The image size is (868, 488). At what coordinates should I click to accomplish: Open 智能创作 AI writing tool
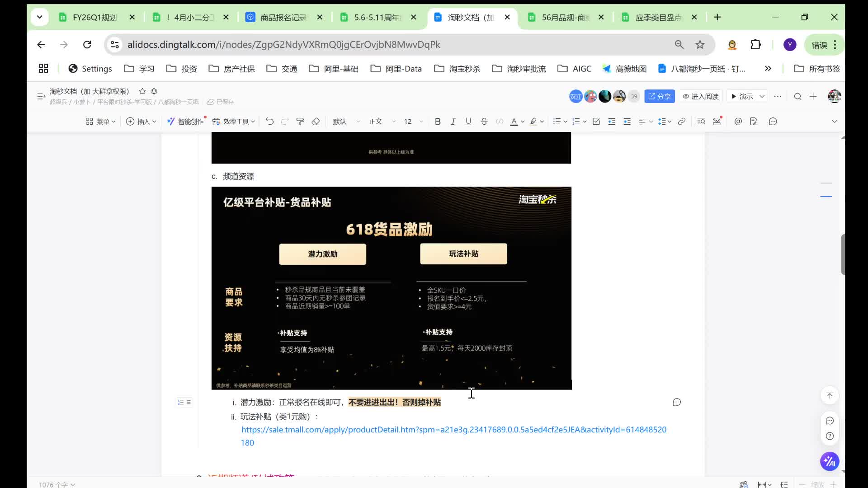[186, 121]
